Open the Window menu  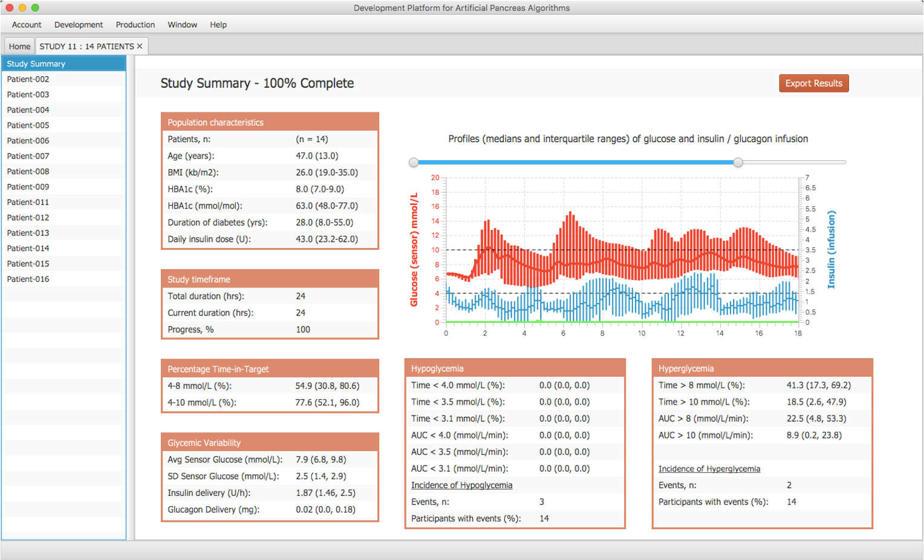coord(183,25)
